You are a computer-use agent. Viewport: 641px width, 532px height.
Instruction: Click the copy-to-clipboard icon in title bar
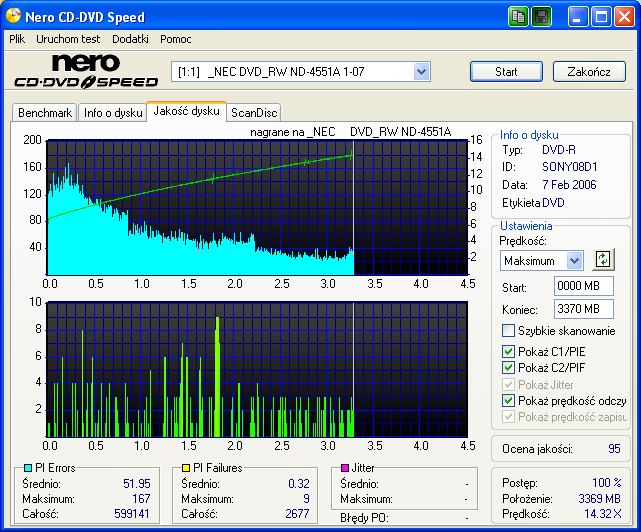coord(518,17)
